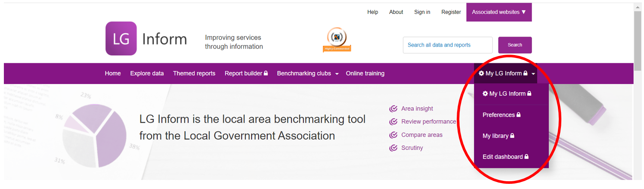The image size is (644, 189).
Task: Expand the Benchmarking clubs dropdown
Action: [308, 74]
